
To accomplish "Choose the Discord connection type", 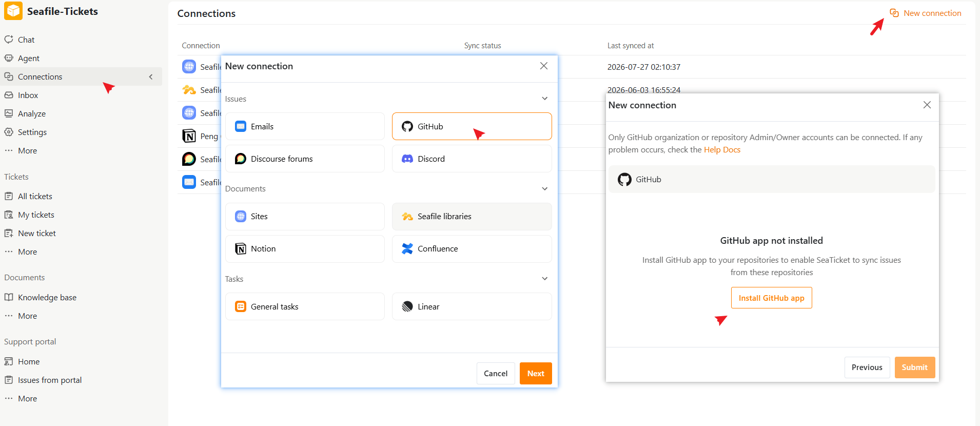I will pos(472,159).
